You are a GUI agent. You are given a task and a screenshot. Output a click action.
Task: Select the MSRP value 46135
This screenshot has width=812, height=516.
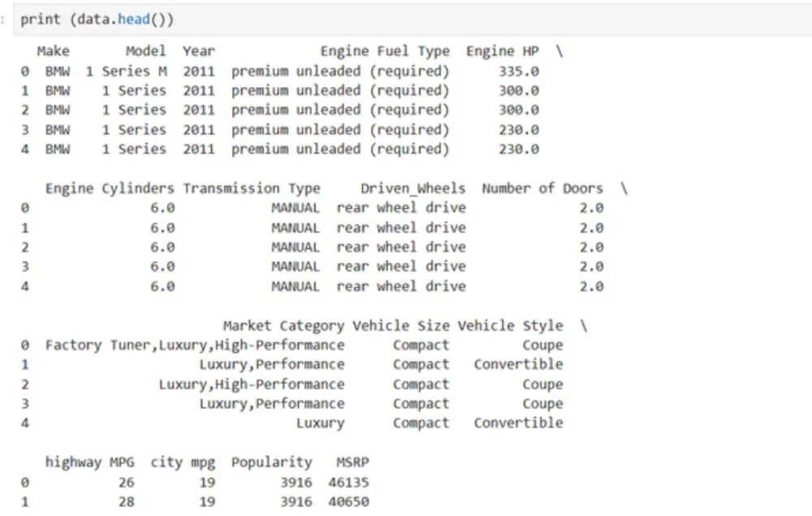(x=348, y=483)
